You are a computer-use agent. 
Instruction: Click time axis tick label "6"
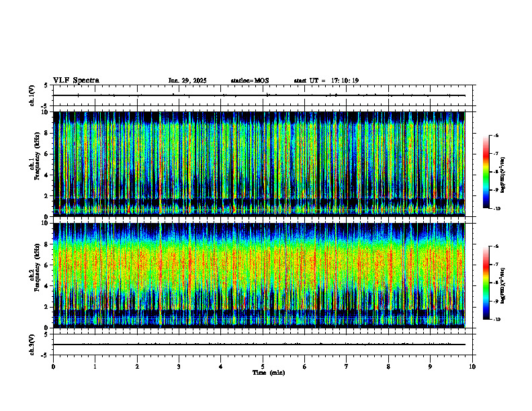click(305, 367)
